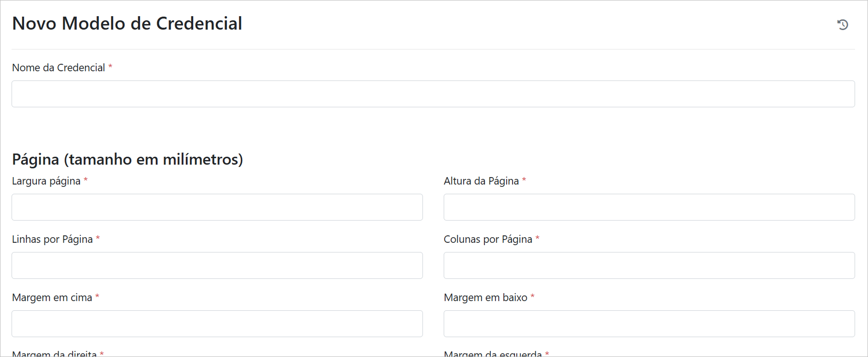
Task: Click the history clock icon
Action: tap(843, 25)
